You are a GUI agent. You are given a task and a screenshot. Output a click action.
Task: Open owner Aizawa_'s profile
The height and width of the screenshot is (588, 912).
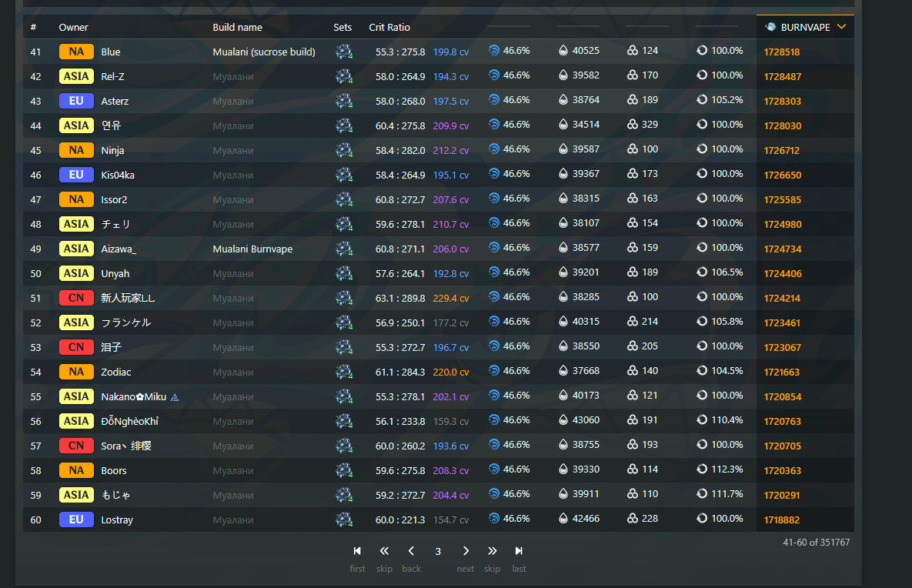[x=119, y=249]
